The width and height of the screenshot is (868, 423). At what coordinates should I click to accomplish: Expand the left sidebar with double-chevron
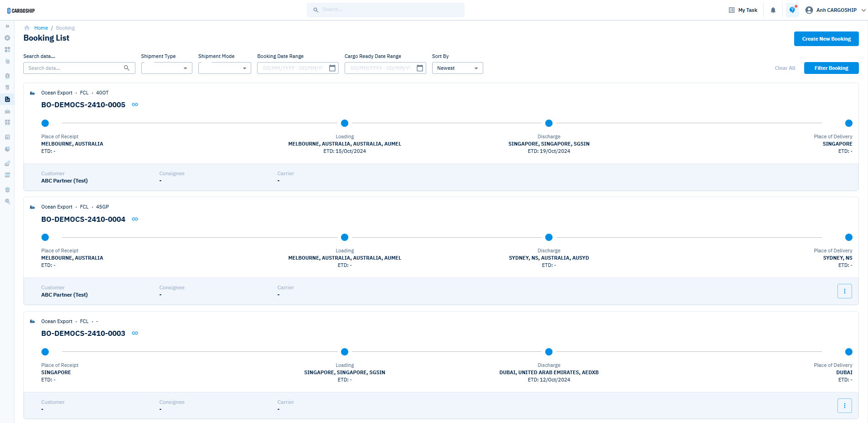(x=7, y=26)
